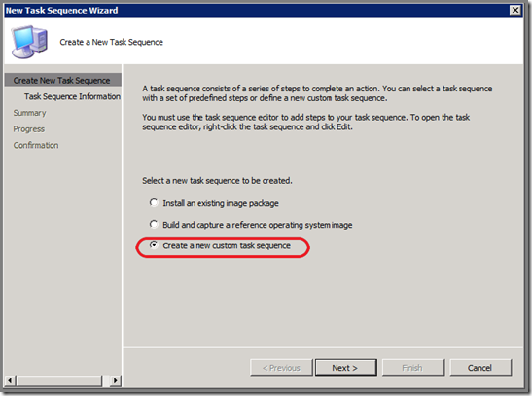Viewport: 532px width, 396px height.
Task: Click the computer icon in wizard header
Action: point(29,42)
